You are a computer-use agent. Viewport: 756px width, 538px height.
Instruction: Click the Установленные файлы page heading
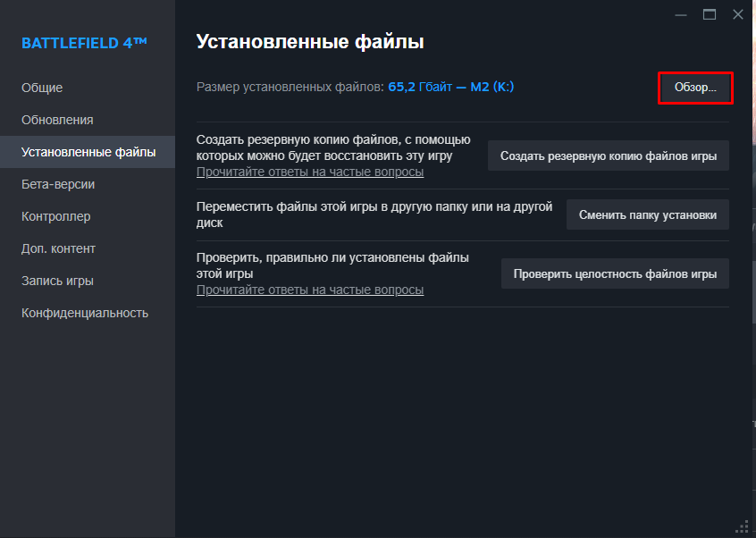tap(310, 42)
